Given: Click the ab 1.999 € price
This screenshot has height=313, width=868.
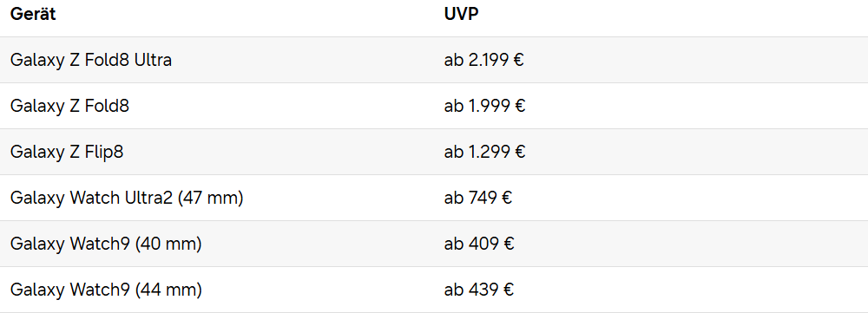Looking at the screenshot, I should (x=484, y=106).
